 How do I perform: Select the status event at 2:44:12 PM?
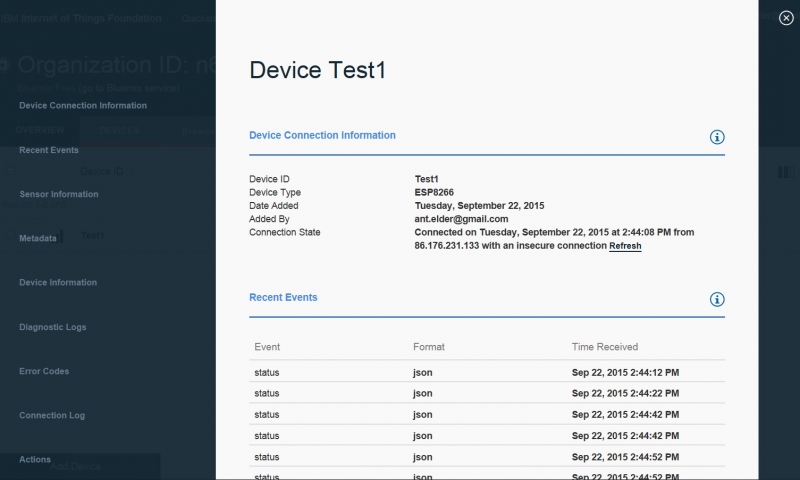267,373
